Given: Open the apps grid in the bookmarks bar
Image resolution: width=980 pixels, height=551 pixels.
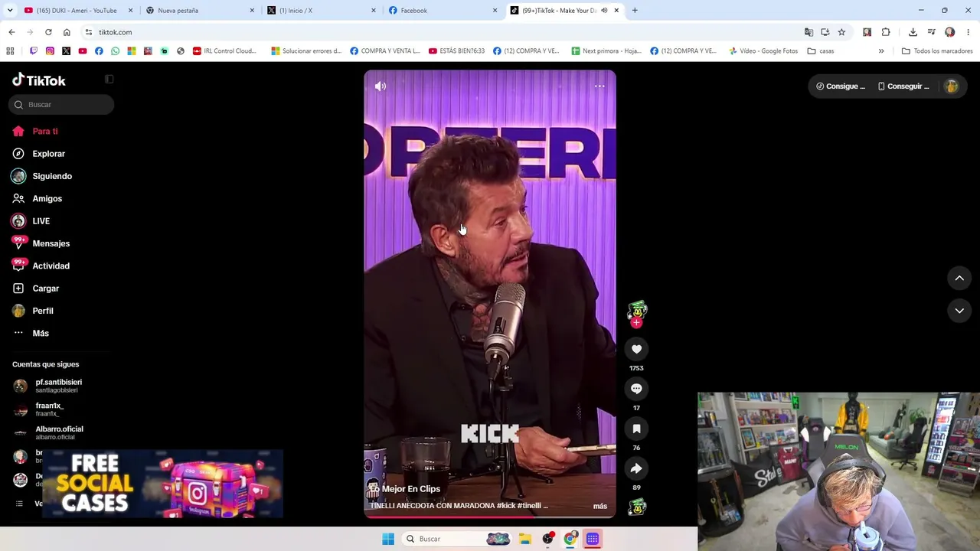Looking at the screenshot, I should (x=10, y=51).
